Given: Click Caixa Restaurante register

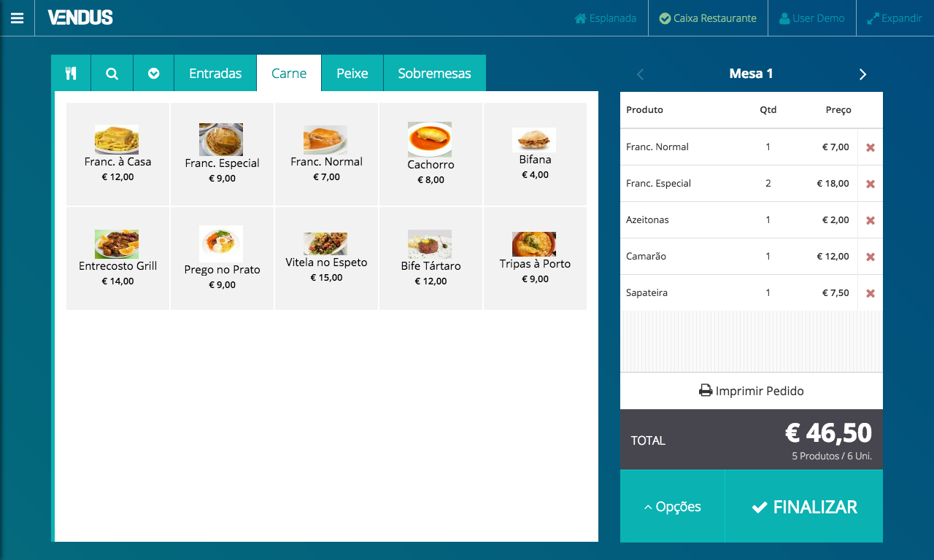Looking at the screenshot, I should pos(708,18).
